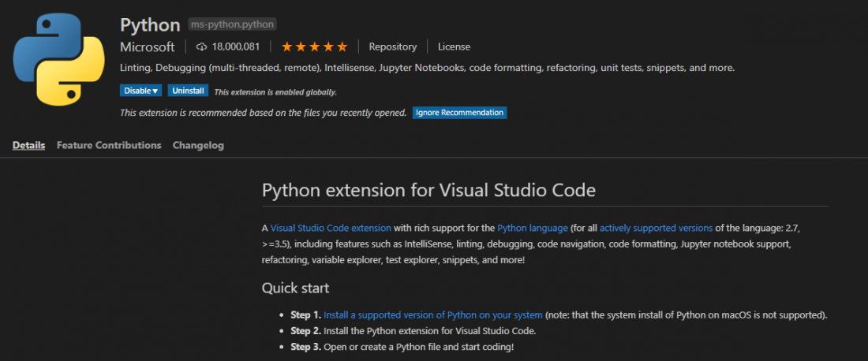The height and width of the screenshot is (361, 868).
Task: Open the Repository link
Action: pos(392,47)
